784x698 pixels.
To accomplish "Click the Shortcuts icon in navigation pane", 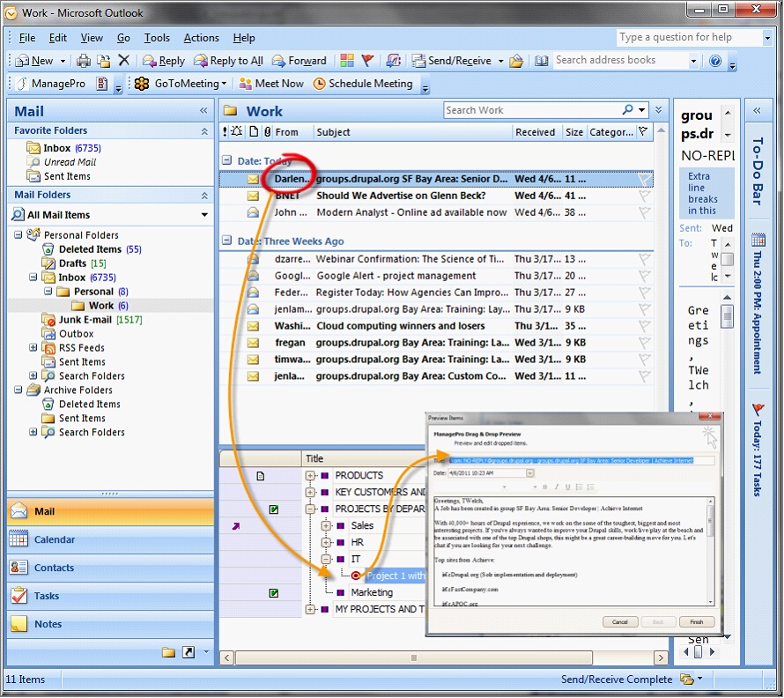I will pyautogui.click(x=189, y=652).
